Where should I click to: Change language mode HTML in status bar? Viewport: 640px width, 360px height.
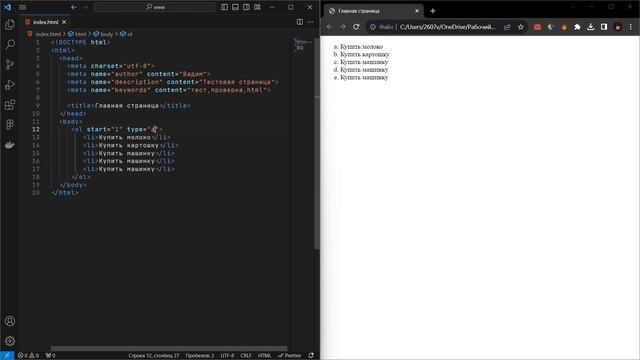[264, 356]
